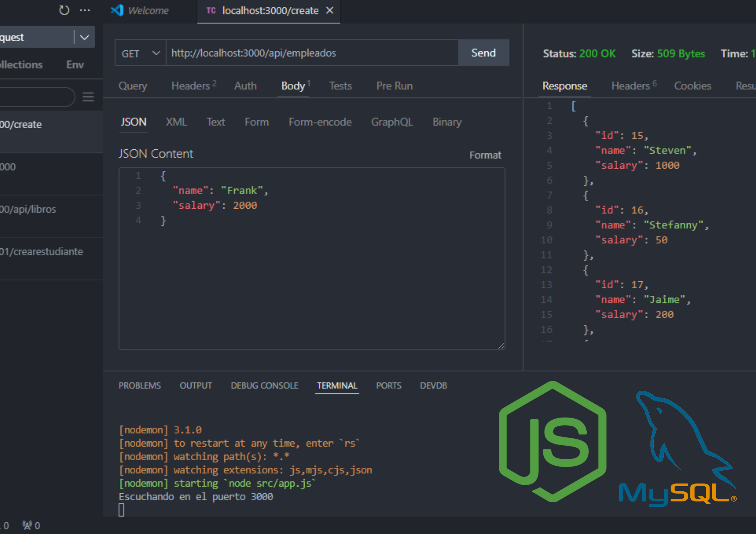Open the GET method dropdown

140,53
